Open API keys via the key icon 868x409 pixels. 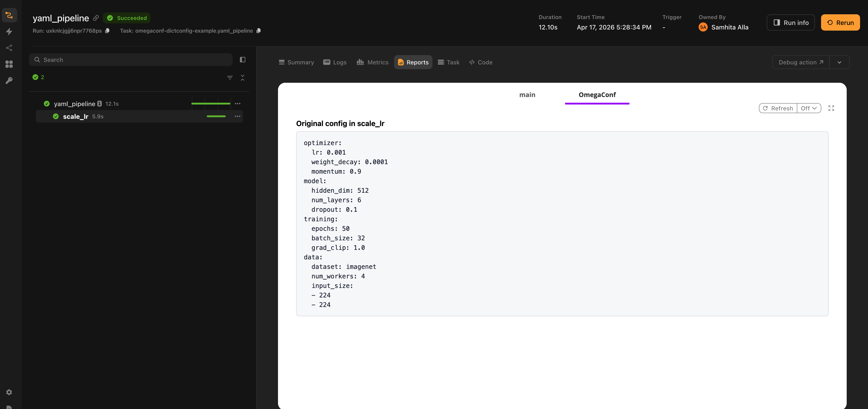pos(9,80)
